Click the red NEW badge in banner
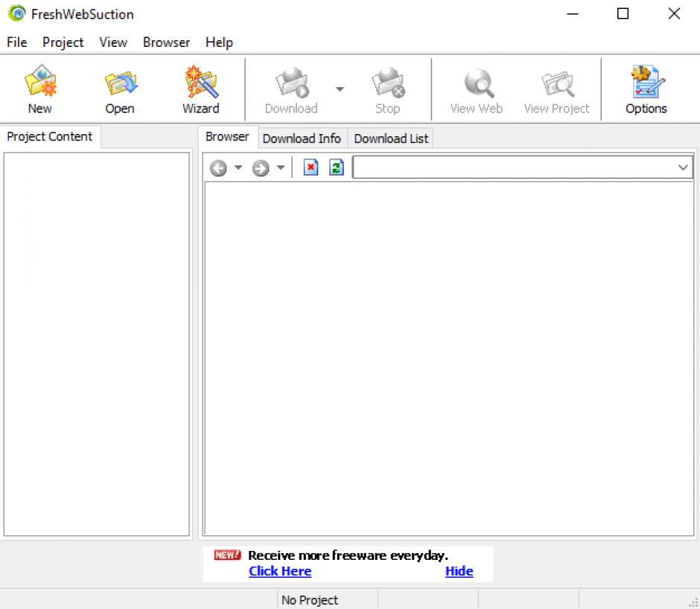Screen dimensions: 700x609 227,555
